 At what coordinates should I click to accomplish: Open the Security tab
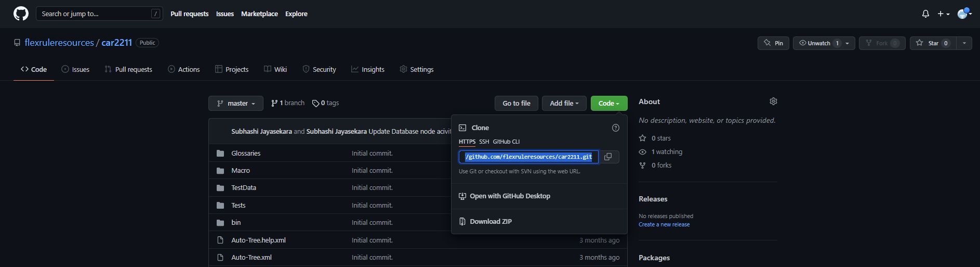click(x=319, y=69)
